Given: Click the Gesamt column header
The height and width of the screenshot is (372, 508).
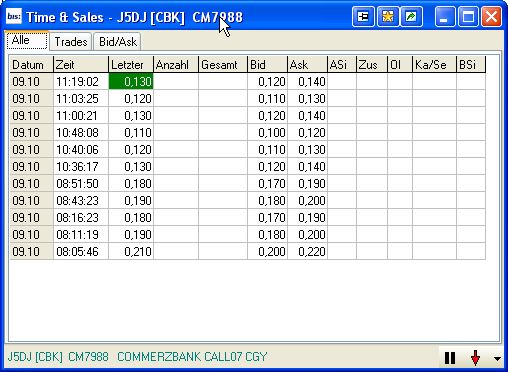Looking at the screenshot, I should coord(223,65).
